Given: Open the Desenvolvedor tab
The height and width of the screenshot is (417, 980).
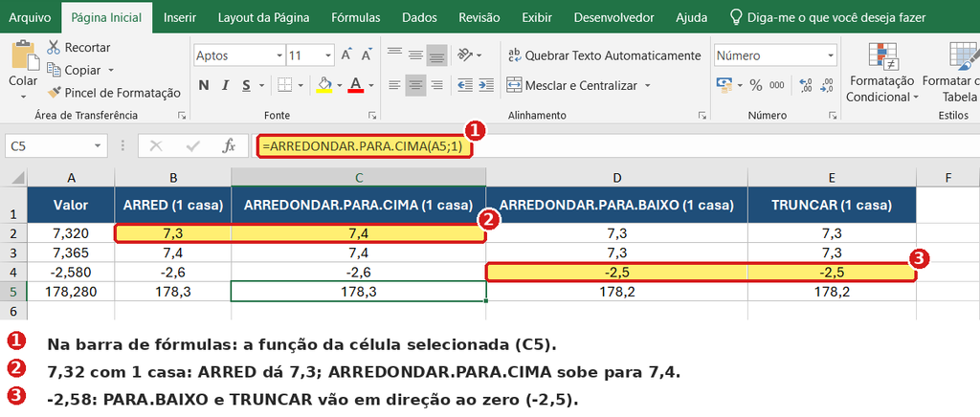Looking at the screenshot, I should (613, 17).
